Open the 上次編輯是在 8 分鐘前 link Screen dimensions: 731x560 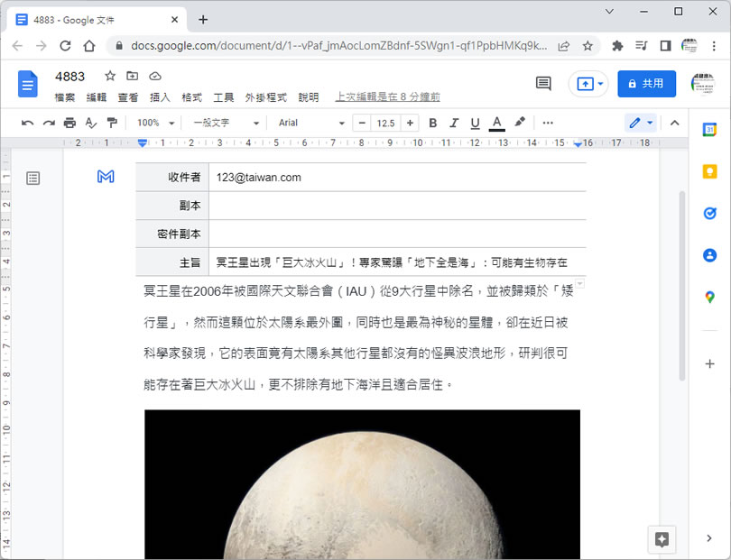[387, 97]
